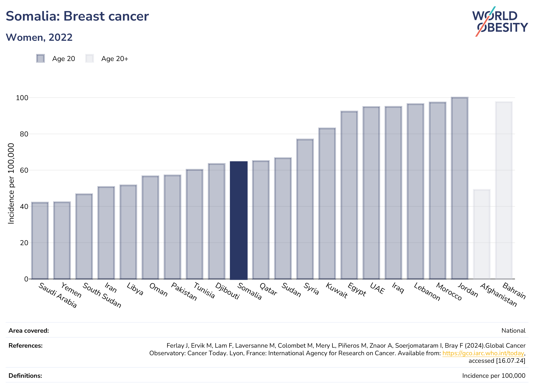Select the Afghanistan bar

coord(481,234)
